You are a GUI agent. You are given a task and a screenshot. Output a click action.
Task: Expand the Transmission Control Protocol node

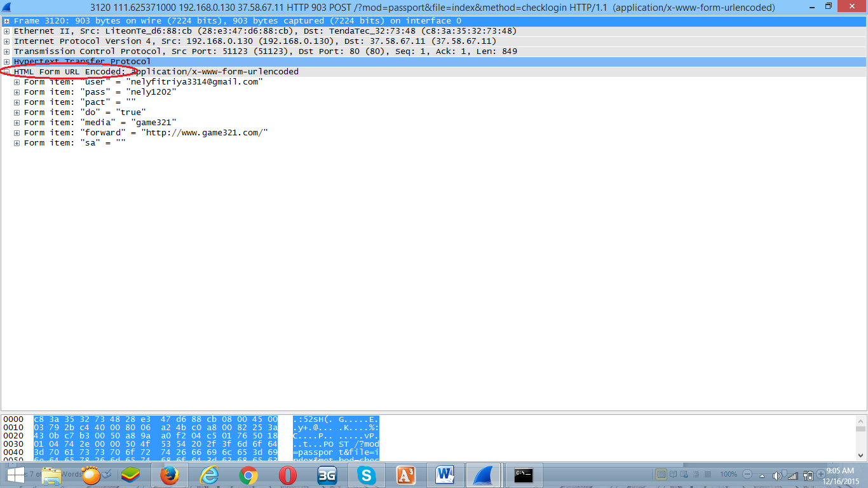coord(6,51)
